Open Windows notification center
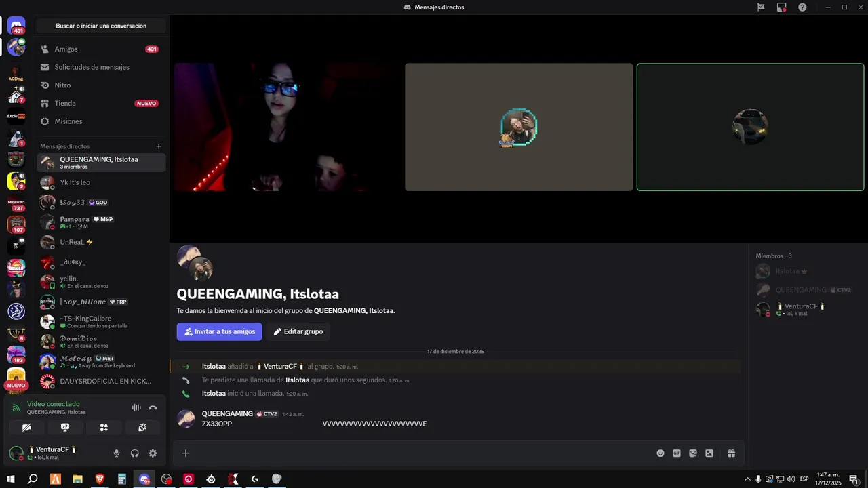Viewport: 868px width, 488px height. 854,479
